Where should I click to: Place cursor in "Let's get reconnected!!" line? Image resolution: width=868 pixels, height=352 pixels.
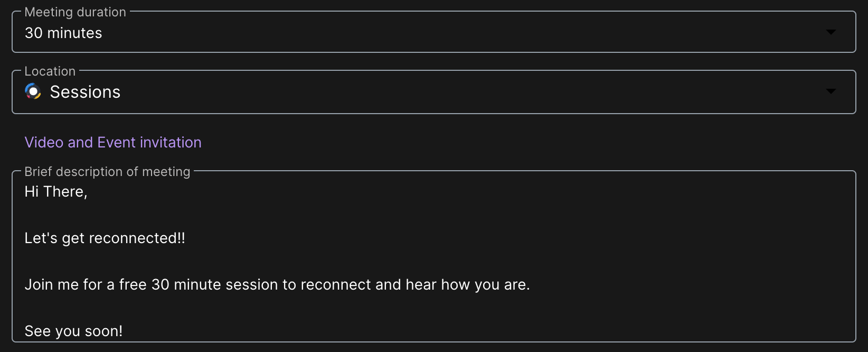105,238
